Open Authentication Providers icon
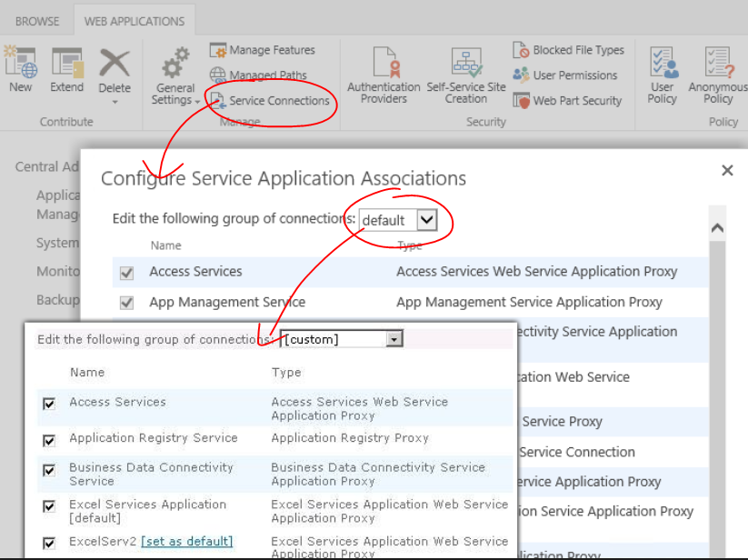Image resolution: width=748 pixels, height=560 pixels. [384, 64]
